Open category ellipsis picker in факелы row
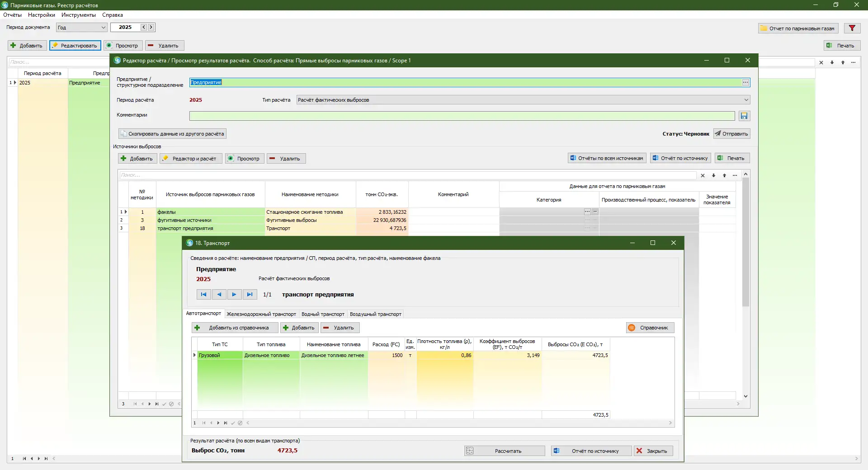868x470 pixels. tap(587, 212)
